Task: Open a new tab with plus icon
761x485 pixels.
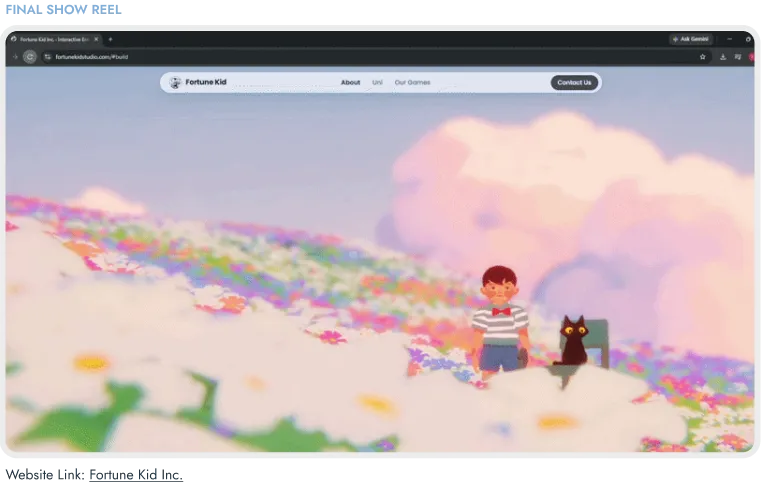Action: tap(110, 39)
